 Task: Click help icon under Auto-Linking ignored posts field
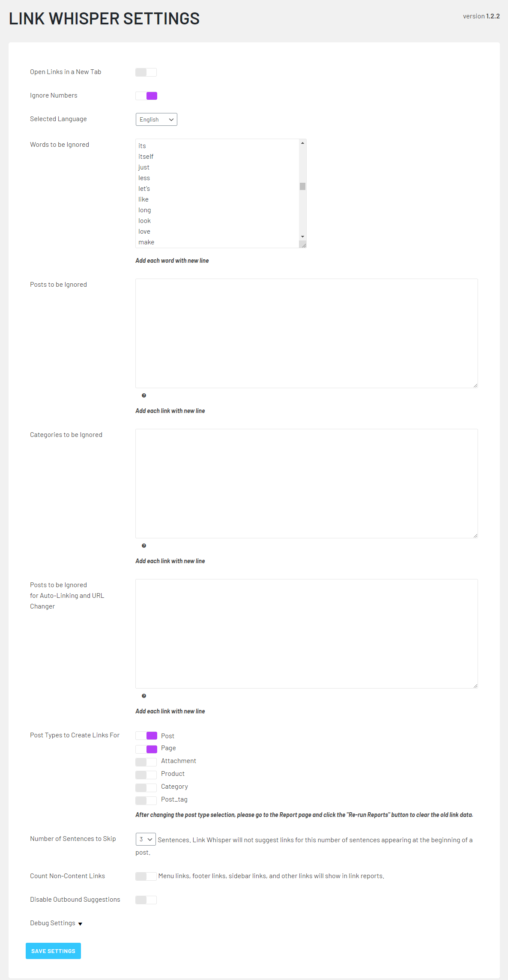point(144,696)
